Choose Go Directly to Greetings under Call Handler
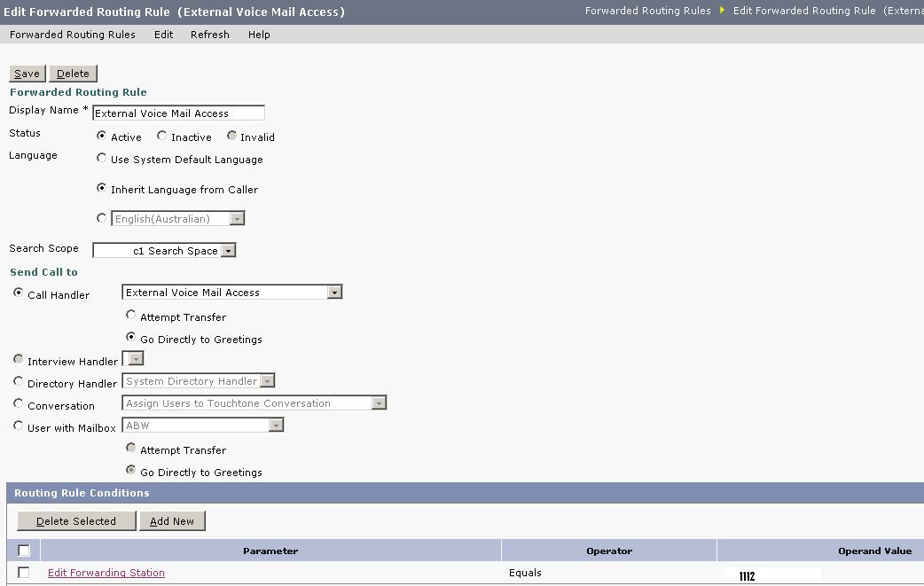 click(x=131, y=338)
